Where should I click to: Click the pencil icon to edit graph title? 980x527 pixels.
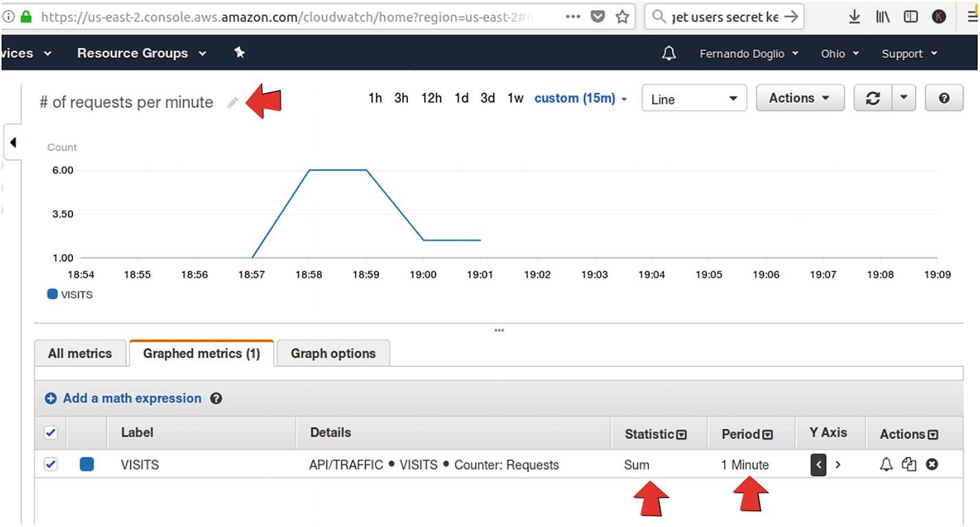233,102
